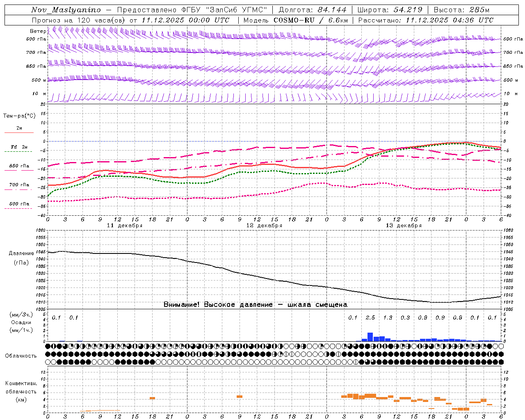Select the Давление pressure panel label
The width and height of the screenshot is (525, 420).
pyautogui.click(x=21, y=253)
